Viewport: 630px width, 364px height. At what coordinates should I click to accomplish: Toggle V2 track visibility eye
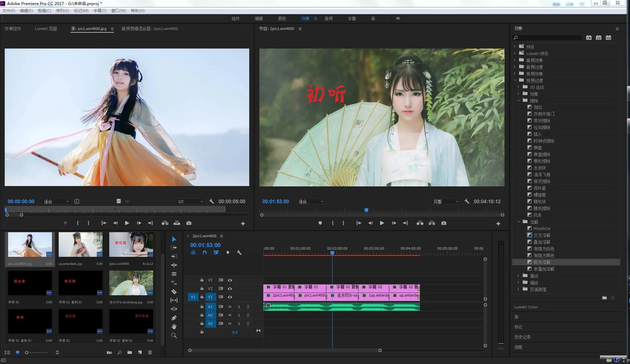pos(230,289)
